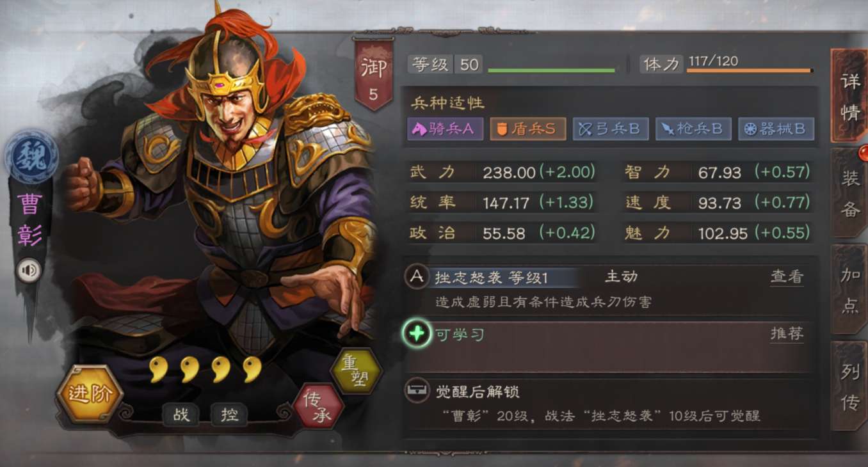Switch to the 加点 tab
Screen dimensions: 868x467
(x=849, y=290)
